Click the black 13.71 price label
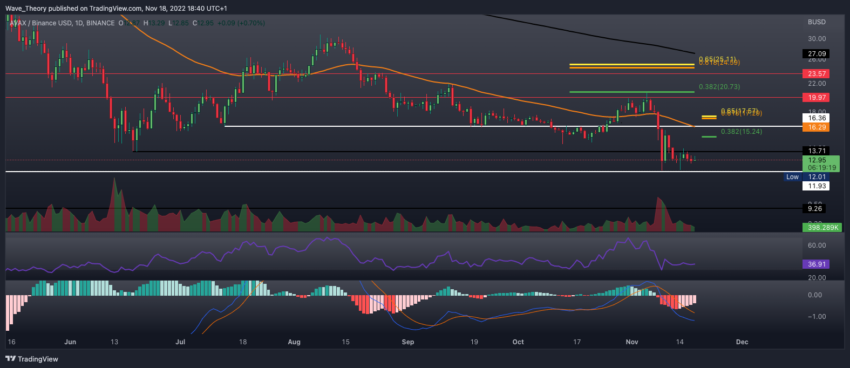The height and width of the screenshot is (368, 850). 814,151
